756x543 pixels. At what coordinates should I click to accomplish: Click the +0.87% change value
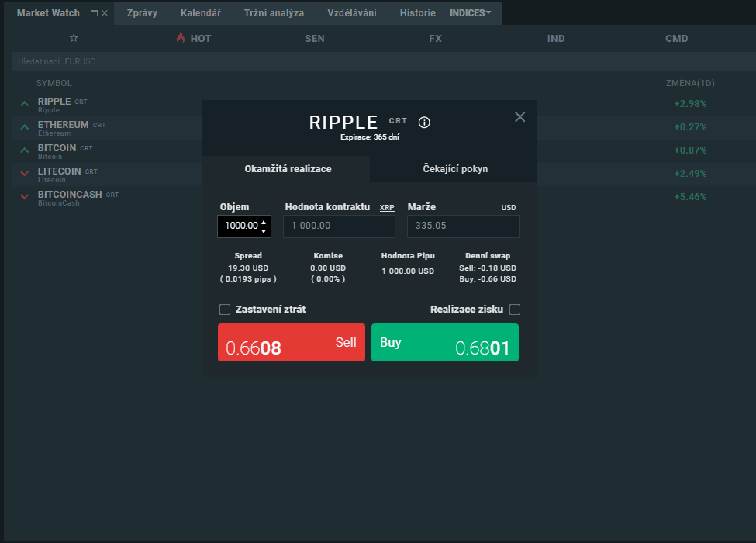[690, 150]
